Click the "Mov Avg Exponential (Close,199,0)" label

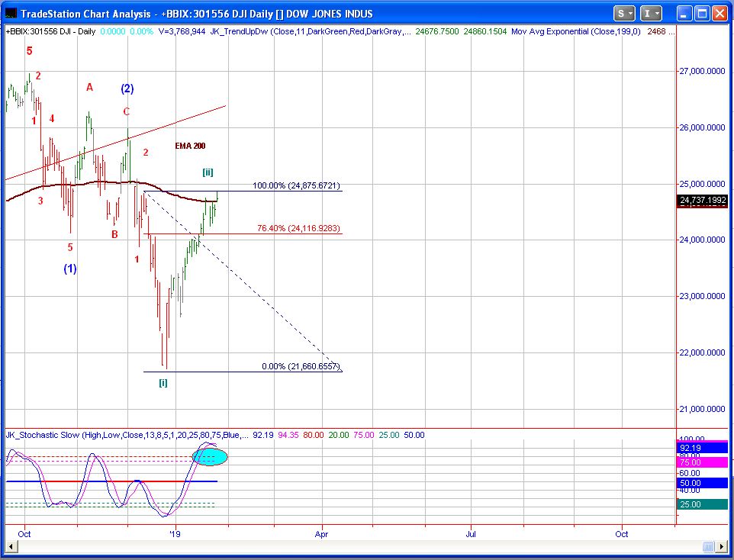click(575, 31)
